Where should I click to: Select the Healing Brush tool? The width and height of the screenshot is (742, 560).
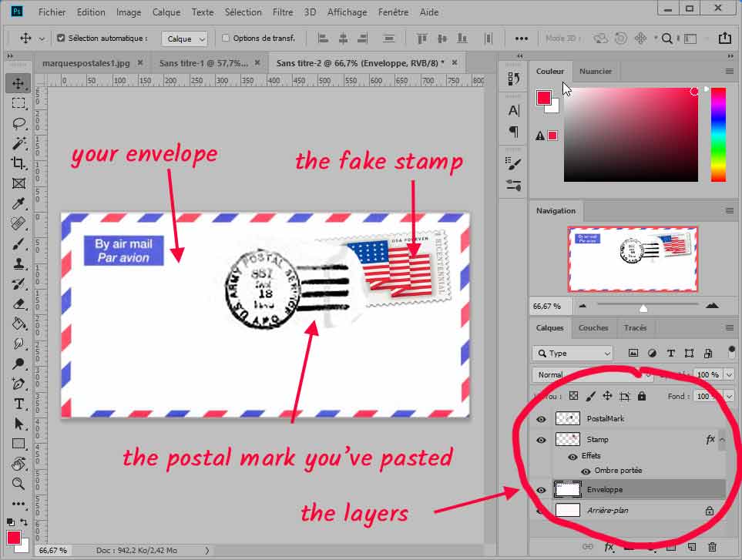coord(18,223)
